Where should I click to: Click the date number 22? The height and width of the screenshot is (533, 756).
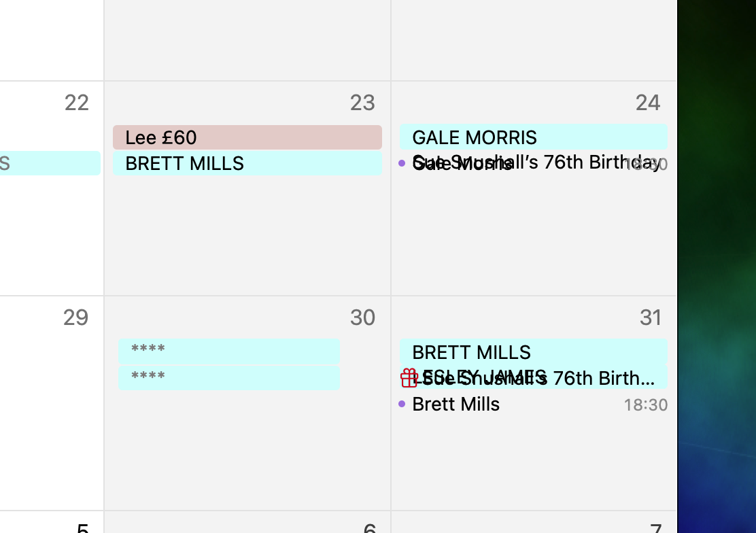tap(76, 103)
